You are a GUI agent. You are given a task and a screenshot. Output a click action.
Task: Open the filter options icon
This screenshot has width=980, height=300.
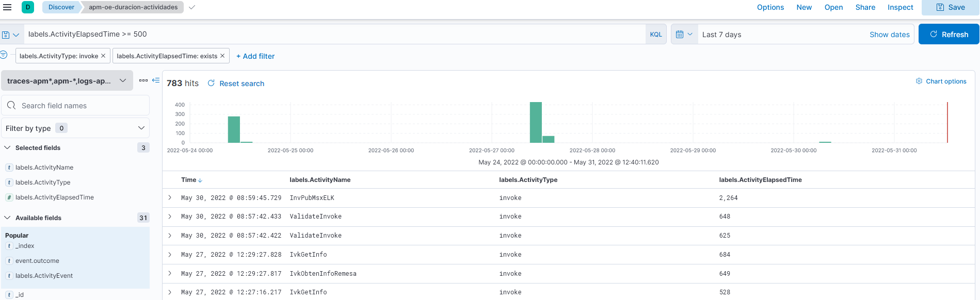click(x=4, y=55)
